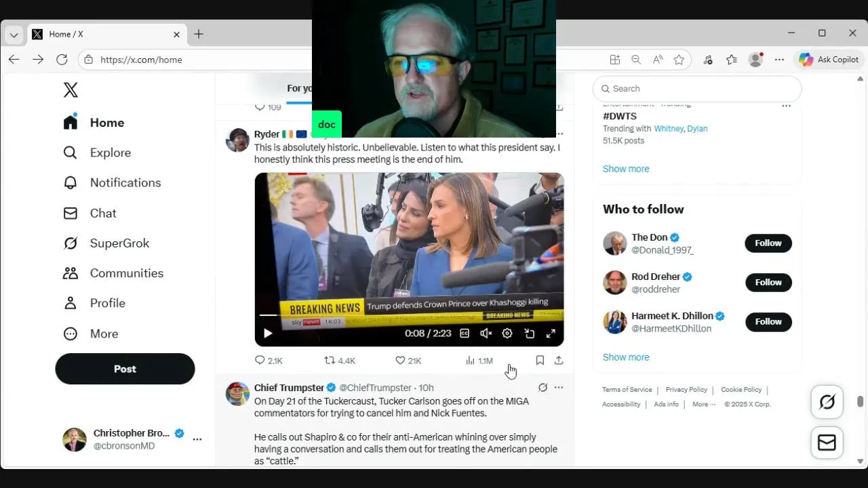Click the search field on X
The width and height of the screenshot is (868, 488).
coord(697,89)
